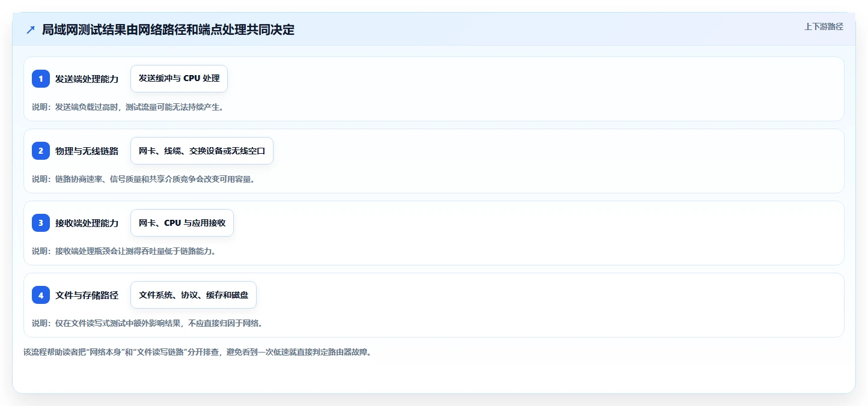Click the step 2 number badge

(x=41, y=151)
